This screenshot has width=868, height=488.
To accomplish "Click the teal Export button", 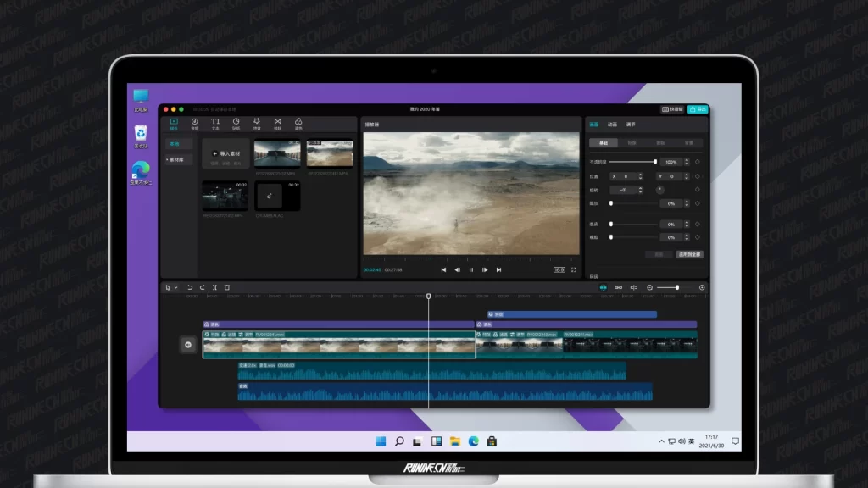I will 698,109.
